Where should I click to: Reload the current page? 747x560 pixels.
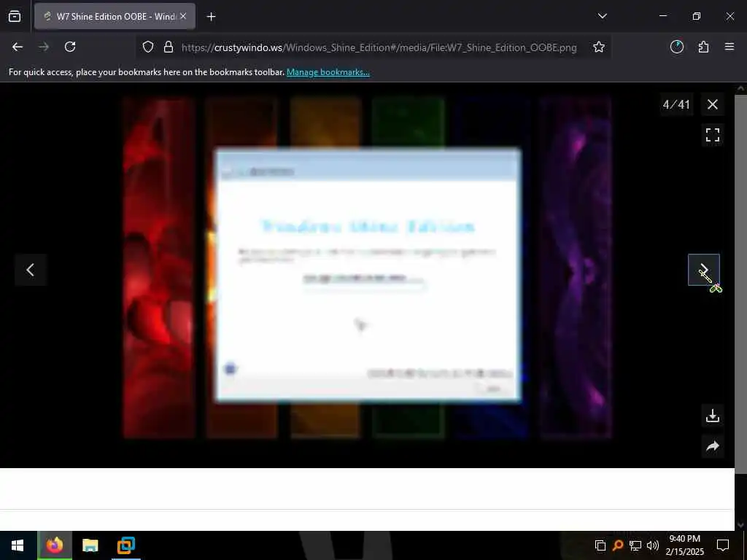coord(70,47)
